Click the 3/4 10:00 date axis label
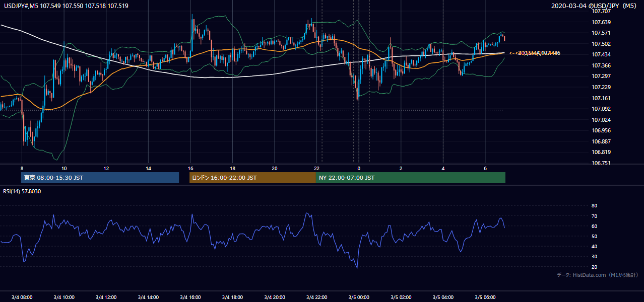 click(x=63, y=297)
